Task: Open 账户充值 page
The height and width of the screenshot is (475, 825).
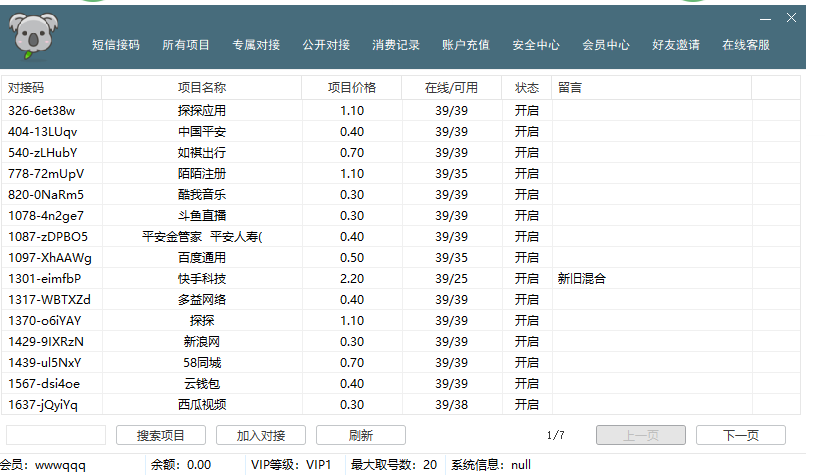Action: click(466, 45)
